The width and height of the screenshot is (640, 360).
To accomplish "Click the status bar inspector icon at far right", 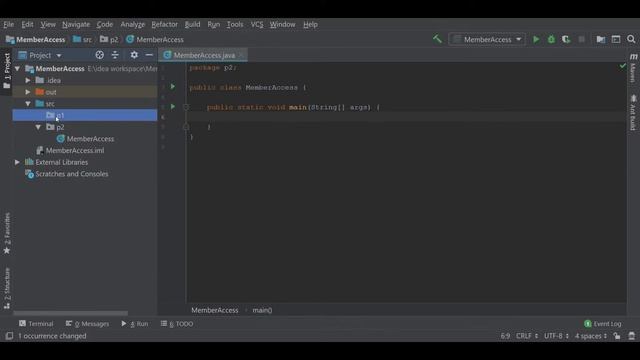I will (631, 336).
